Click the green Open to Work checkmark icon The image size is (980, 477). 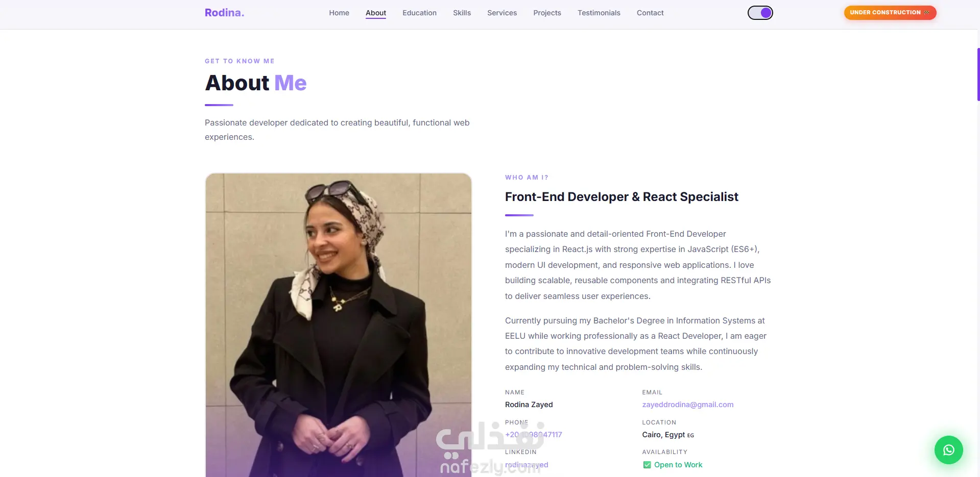647,465
